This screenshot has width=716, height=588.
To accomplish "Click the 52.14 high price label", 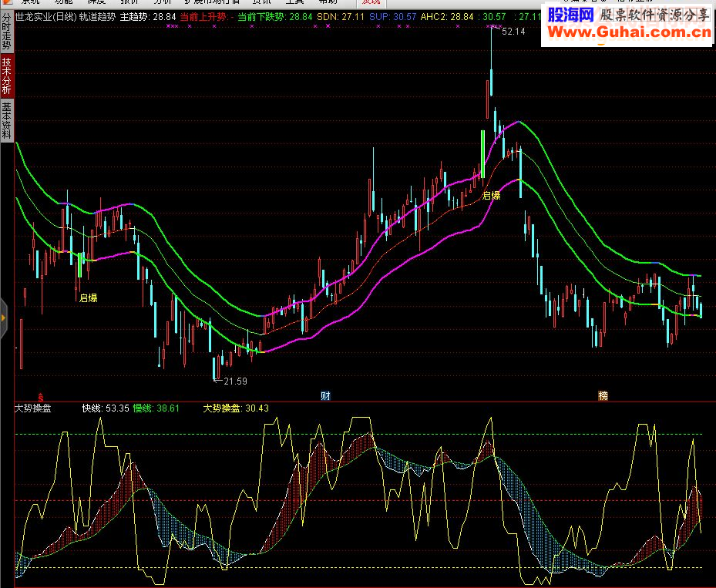I will click(513, 32).
